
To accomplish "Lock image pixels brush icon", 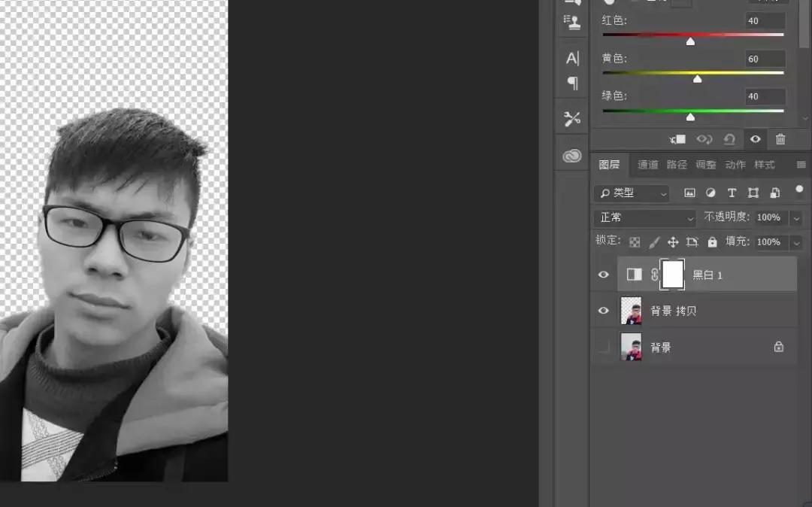I will [x=654, y=242].
